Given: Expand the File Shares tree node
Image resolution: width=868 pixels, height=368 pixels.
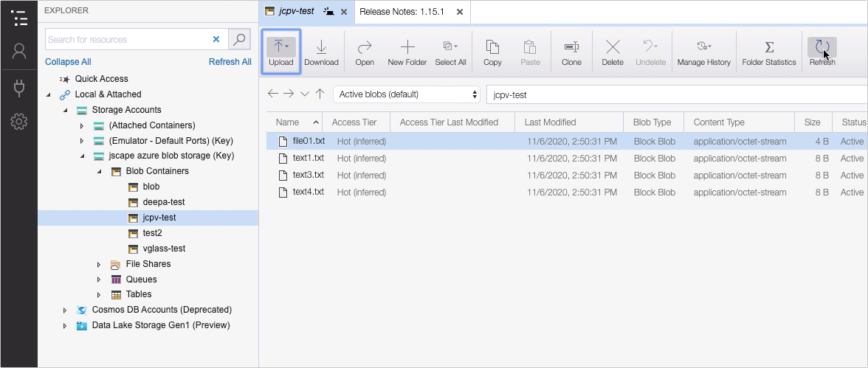Looking at the screenshot, I should click(99, 265).
